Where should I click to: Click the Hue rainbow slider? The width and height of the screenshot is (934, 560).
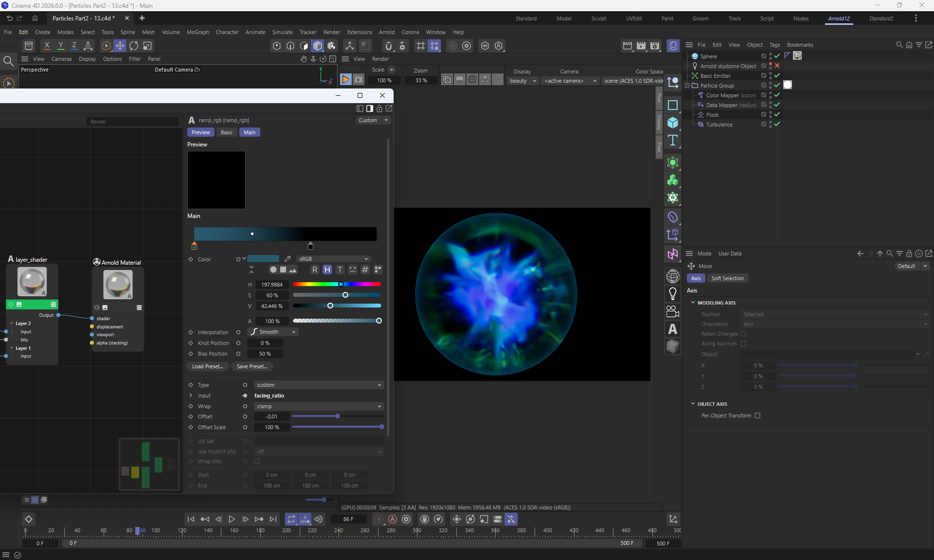click(x=337, y=284)
